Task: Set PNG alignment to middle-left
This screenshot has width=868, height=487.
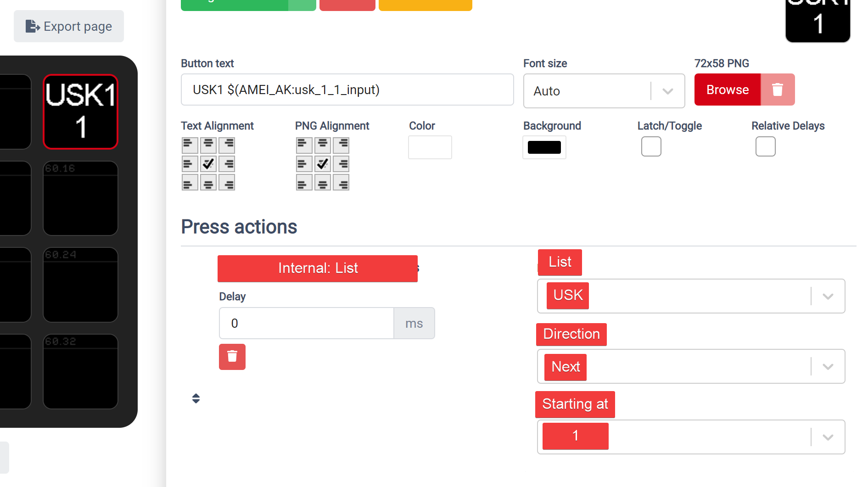Action: 304,164
